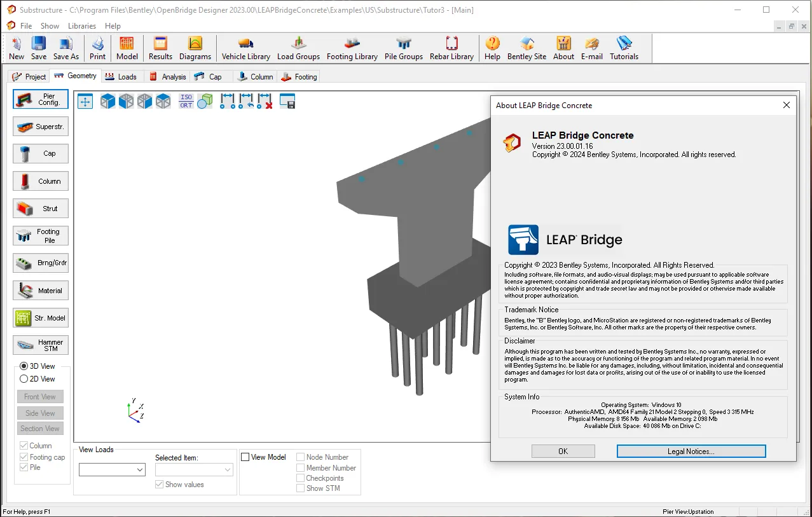Click the dimension icon with undo arrow
Viewport: 812px width, 517px height.
tap(246, 101)
